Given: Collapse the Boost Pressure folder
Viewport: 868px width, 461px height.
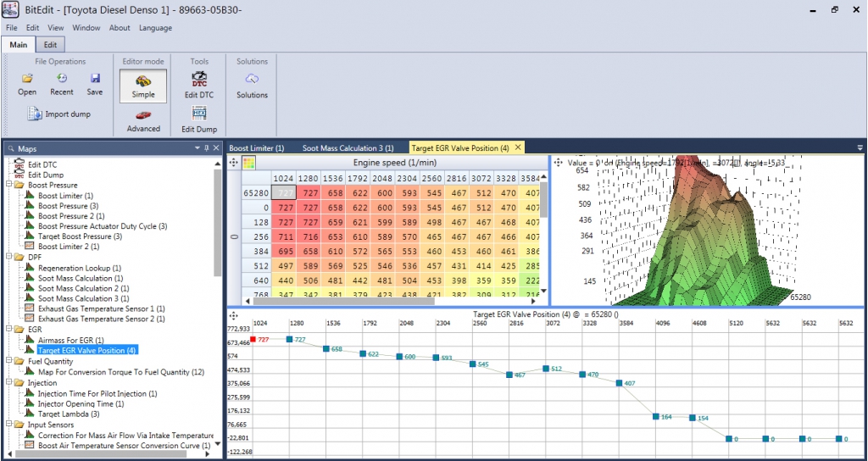Looking at the screenshot, I should click(9, 185).
